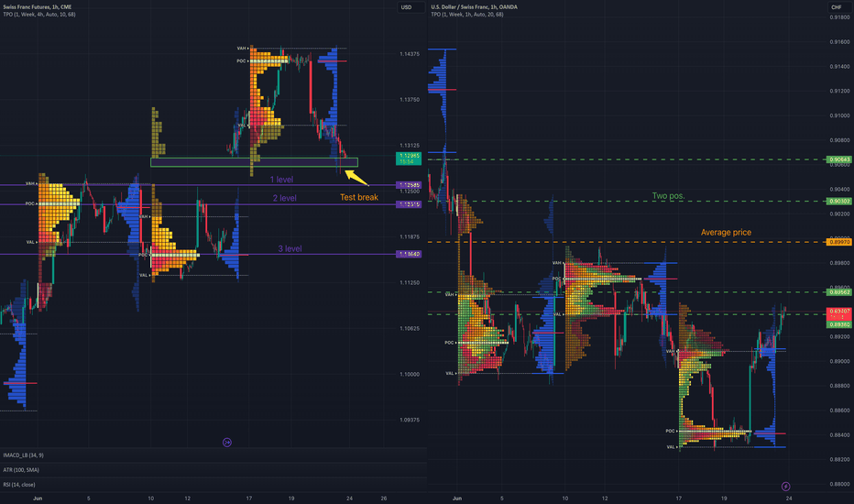Image resolution: width=854 pixels, height=504 pixels.
Task: Open the CHF currency selector on right chart
Action: pyautogui.click(x=838, y=7)
